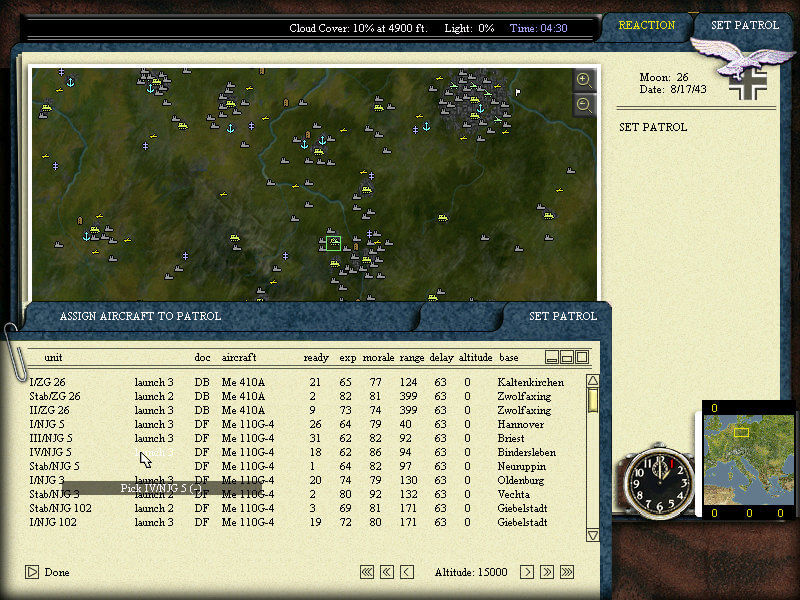800x600 pixels.
Task: Sort by the unit column header
Action: (x=53, y=358)
